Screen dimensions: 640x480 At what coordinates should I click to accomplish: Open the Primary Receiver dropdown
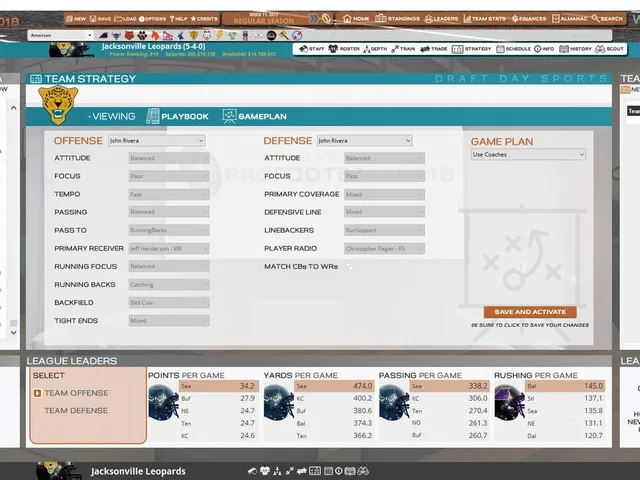tap(169, 248)
